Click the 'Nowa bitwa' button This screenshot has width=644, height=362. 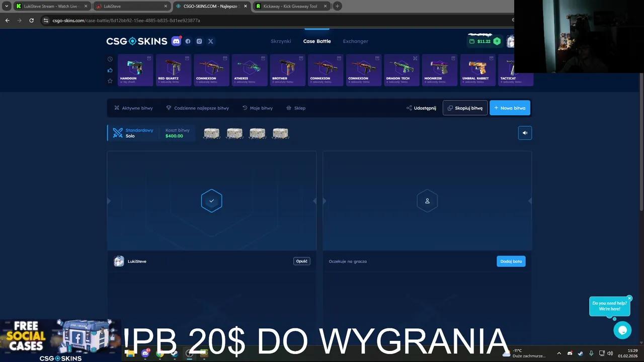point(510,108)
